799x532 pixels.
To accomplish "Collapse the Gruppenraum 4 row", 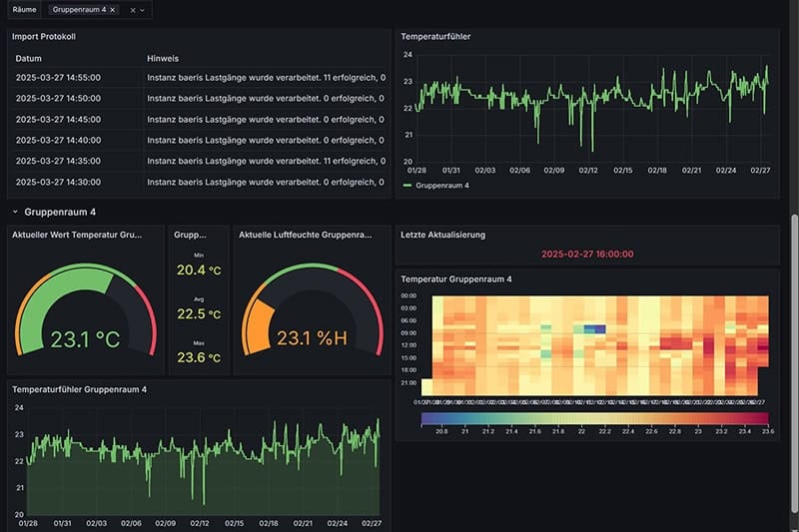I will coord(15,212).
